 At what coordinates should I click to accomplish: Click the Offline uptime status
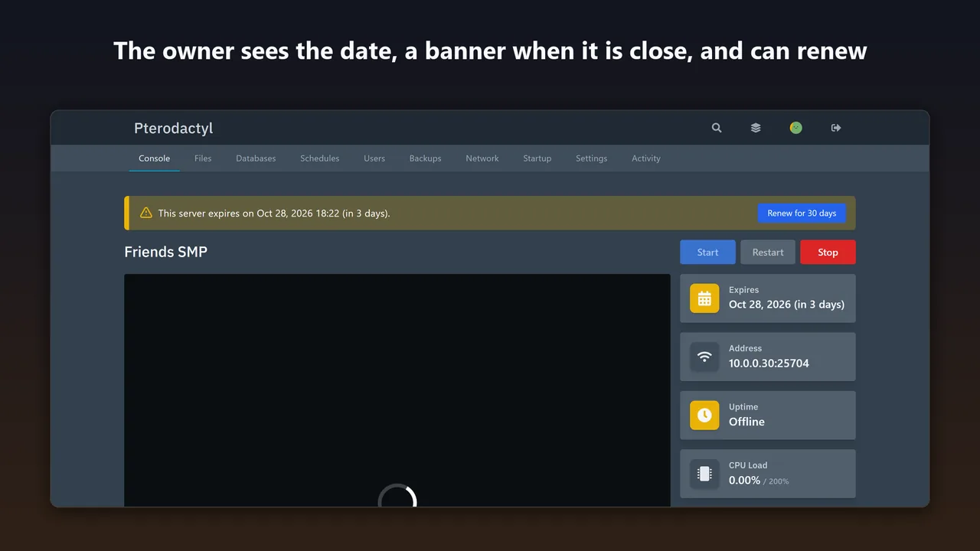click(746, 422)
